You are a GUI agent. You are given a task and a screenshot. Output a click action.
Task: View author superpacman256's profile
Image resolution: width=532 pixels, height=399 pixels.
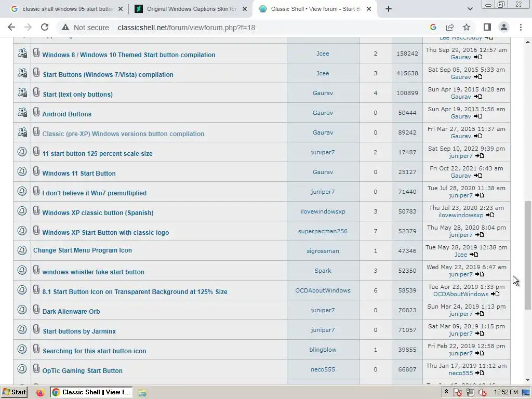[x=323, y=231]
